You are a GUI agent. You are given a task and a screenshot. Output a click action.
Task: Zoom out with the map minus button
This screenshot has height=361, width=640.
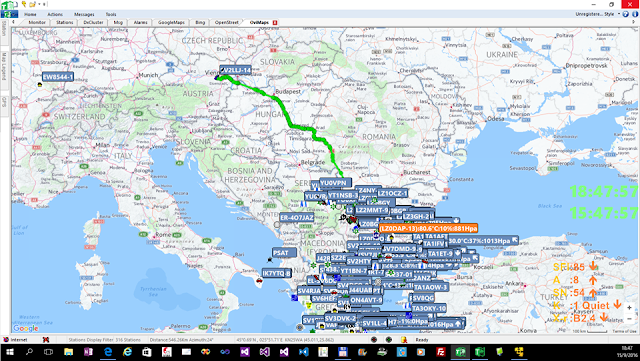click(629, 318)
